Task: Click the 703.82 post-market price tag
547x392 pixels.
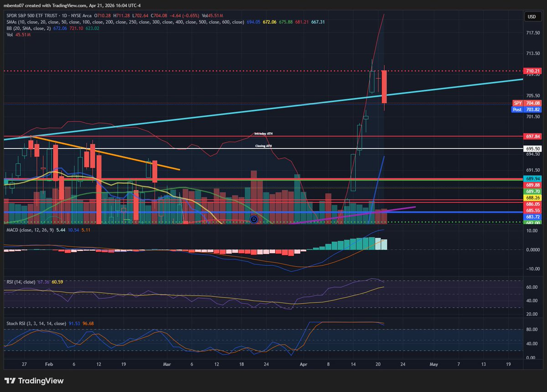Action: tap(533, 109)
